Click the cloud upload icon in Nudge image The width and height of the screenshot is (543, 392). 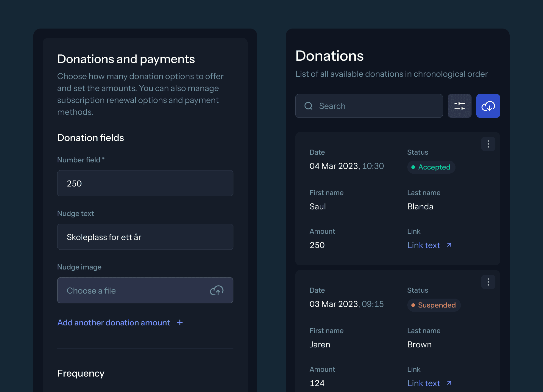click(217, 290)
